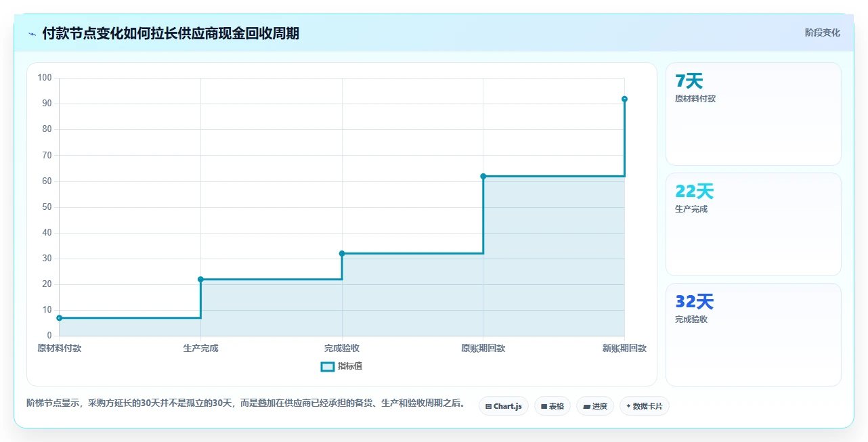Click the x-axis label 原账期回款
The image size is (868, 442).
483,348
